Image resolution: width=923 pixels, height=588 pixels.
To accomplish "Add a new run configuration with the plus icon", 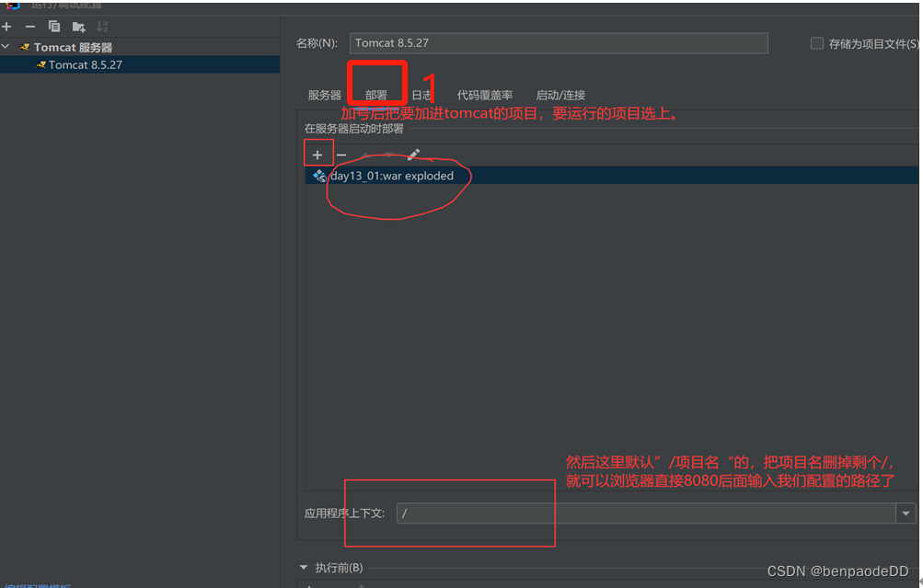I will [7, 27].
